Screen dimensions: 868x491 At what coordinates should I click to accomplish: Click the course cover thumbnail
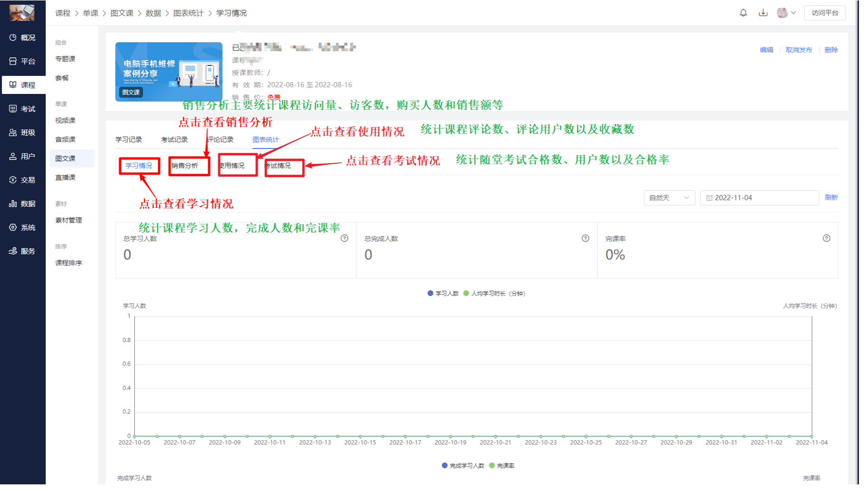point(169,72)
